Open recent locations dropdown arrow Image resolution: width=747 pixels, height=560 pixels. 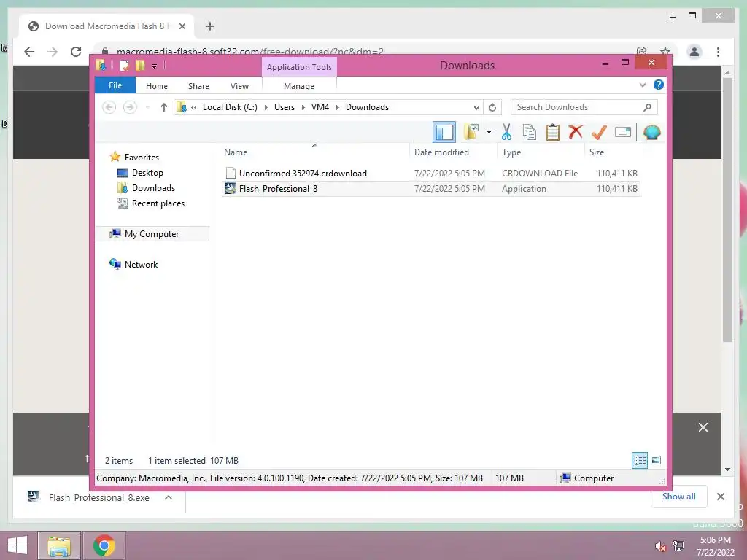[x=147, y=107]
